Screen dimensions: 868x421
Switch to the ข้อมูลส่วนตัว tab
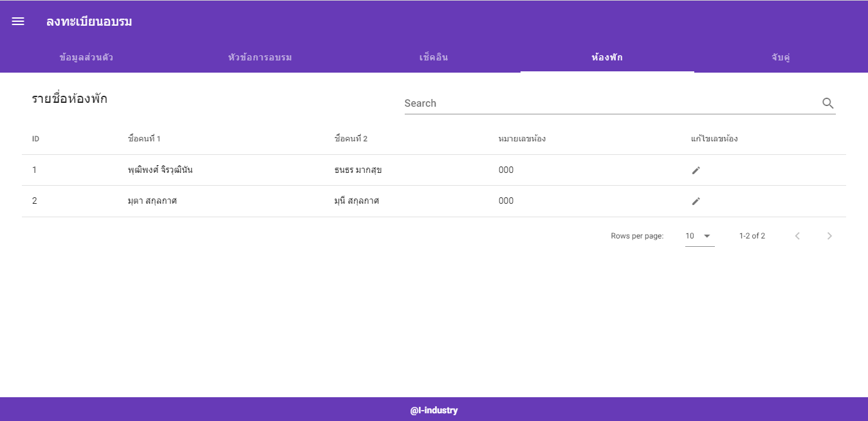tap(86, 57)
